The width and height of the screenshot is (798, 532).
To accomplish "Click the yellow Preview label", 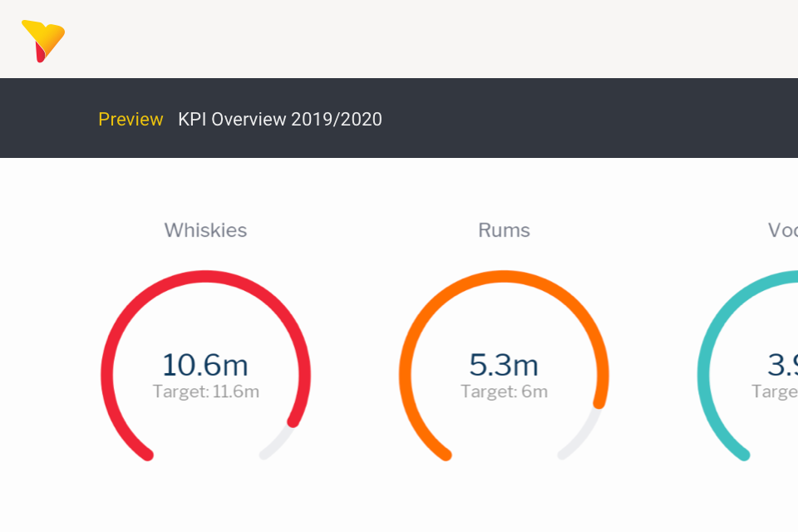I will tap(131, 119).
